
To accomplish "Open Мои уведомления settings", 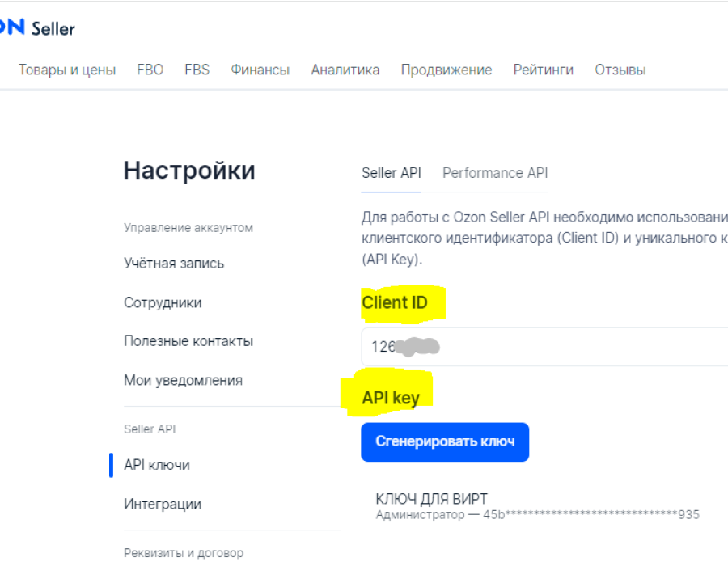I will click(x=183, y=380).
